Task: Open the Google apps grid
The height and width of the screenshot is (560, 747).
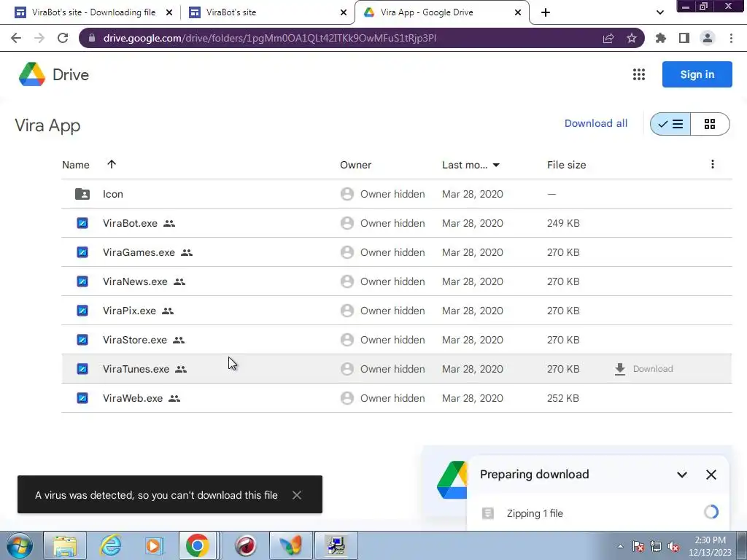Action: pos(638,74)
